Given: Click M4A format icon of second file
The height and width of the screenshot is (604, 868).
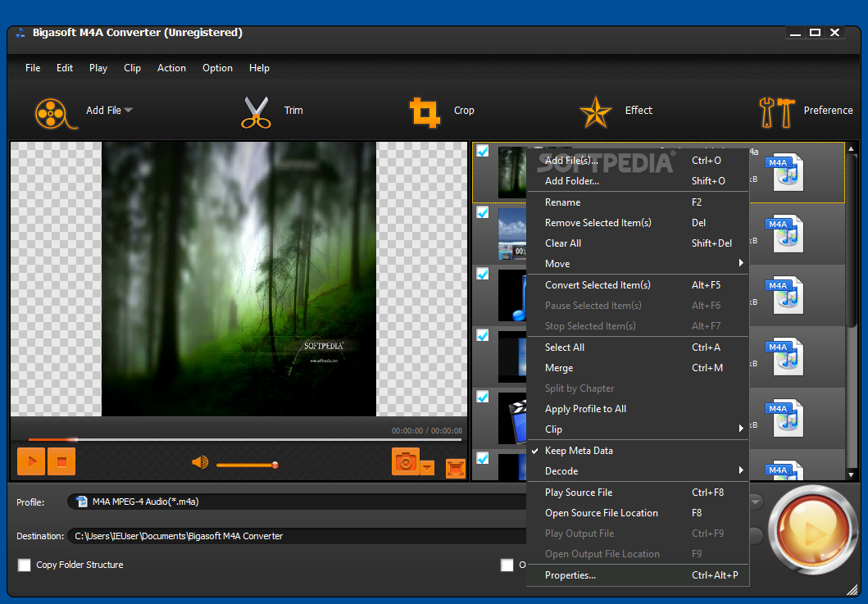Looking at the screenshot, I should (x=785, y=234).
